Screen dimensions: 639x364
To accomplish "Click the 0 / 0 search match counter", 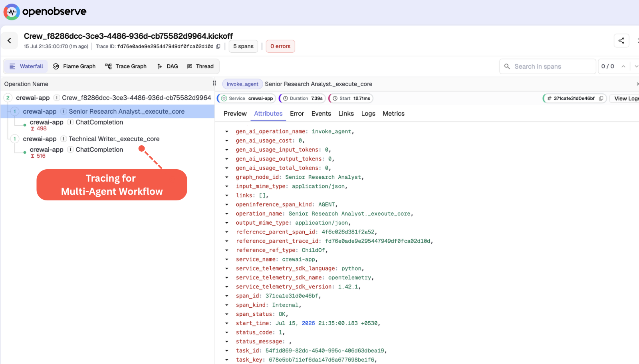I will pyautogui.click(x=608, y=66).
